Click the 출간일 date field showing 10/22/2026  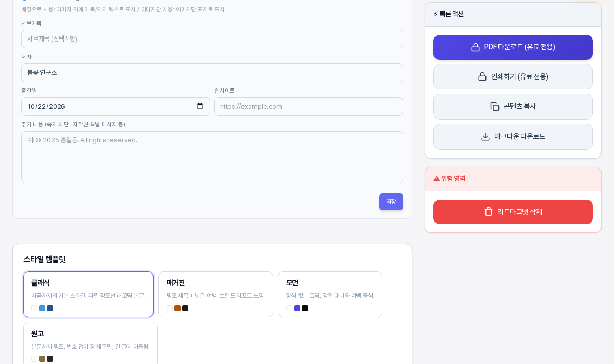116,107
